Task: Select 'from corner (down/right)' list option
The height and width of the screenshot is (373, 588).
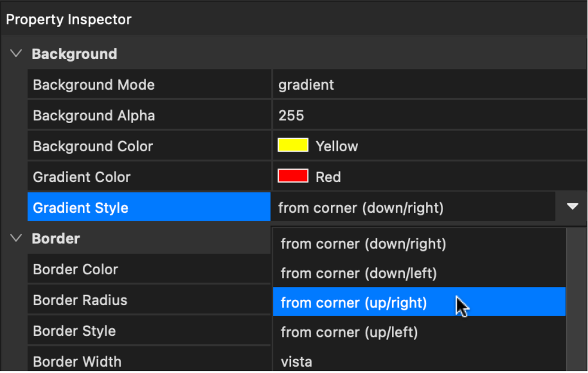Action: point(363,244)
